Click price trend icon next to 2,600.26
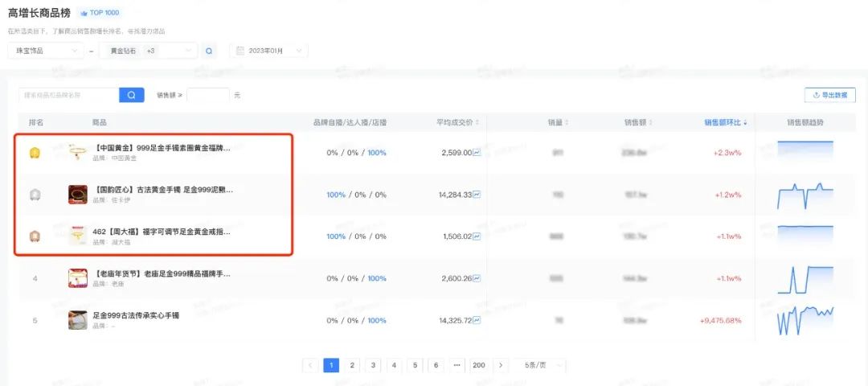This screenshot has width=868, height=386. point(477,278)
